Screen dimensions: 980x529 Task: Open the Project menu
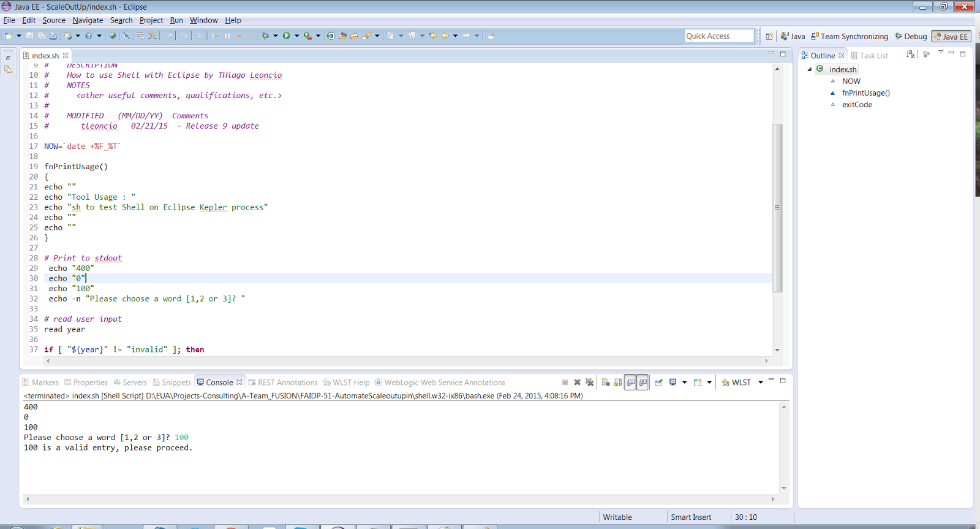pyautogui.click(x=151, y=20)
